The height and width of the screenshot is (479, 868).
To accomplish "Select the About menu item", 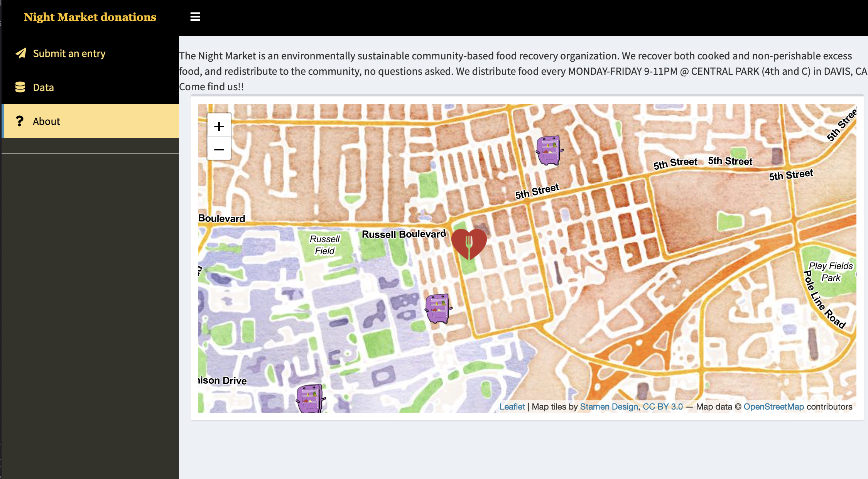I will (x=91, y=121).
